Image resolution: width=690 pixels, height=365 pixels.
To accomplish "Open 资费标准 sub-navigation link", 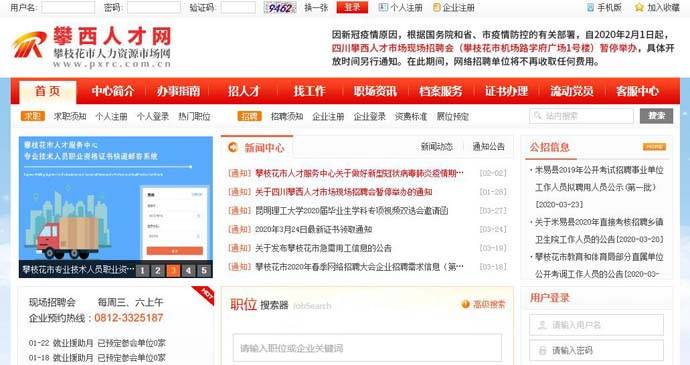I will [x=411, y=116].
